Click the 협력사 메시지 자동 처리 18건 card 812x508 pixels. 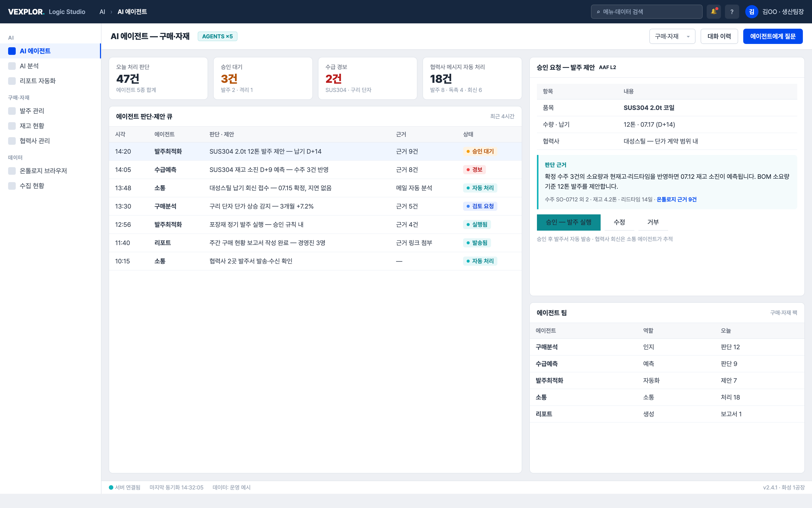(x=472, y=78)
